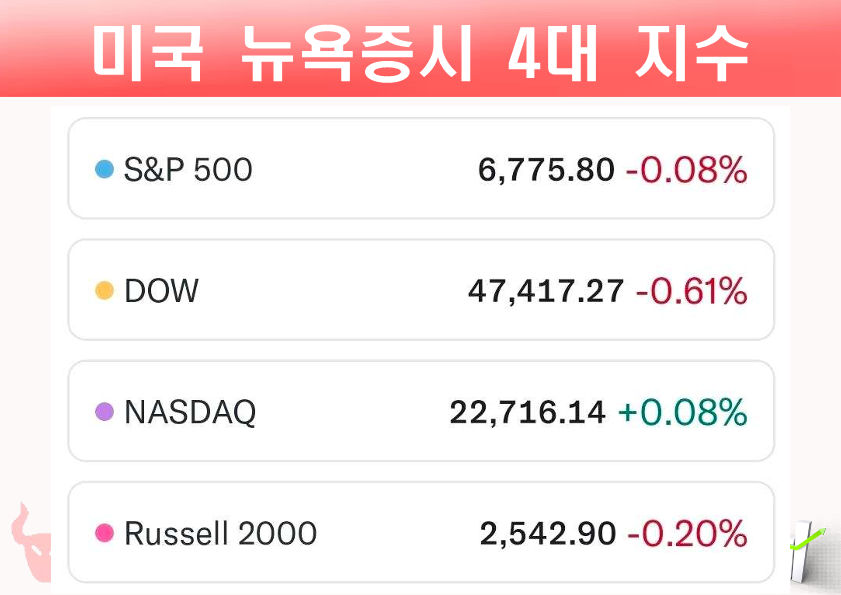This screenshot has width=841, height=595.
Task: Click the header title 미국 뉴욕증시 4대 지수
Action: pyautogui.click(x=420, y=50)
